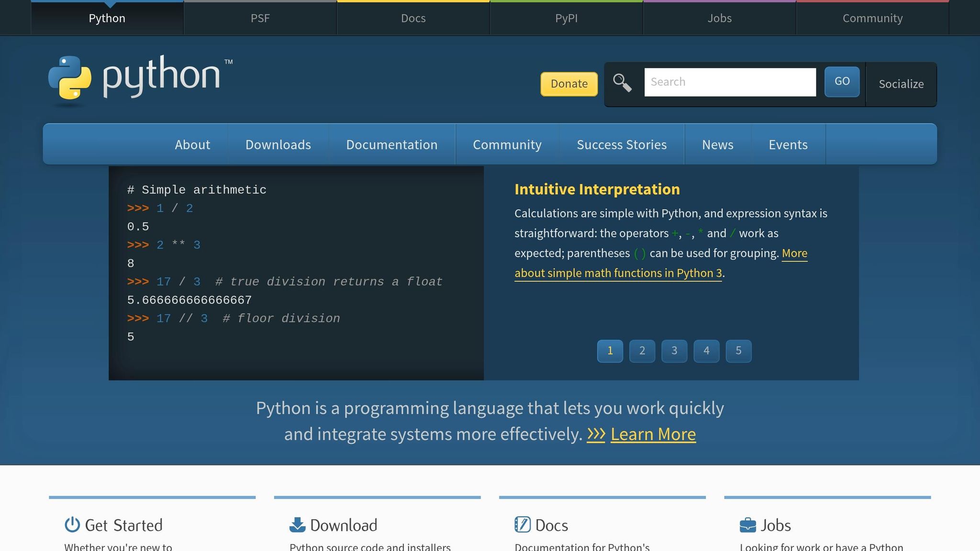The height and width of the screenshot is (551, 980).
Task: Click the Download heading
Action: pos(344,525)
